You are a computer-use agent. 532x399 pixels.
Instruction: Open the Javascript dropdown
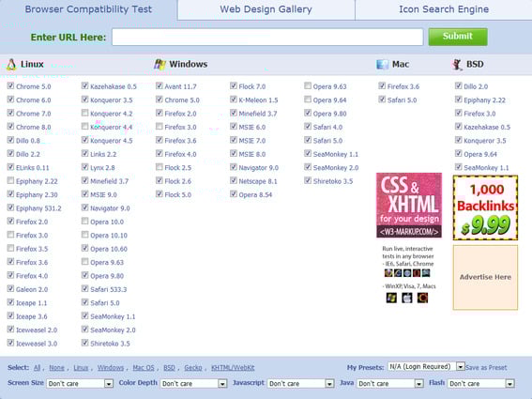[300, 383]
